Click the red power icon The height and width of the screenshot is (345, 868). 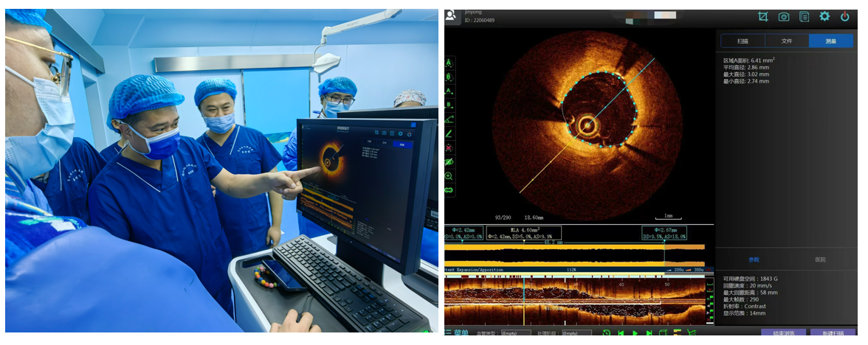[x=845, y=16]
